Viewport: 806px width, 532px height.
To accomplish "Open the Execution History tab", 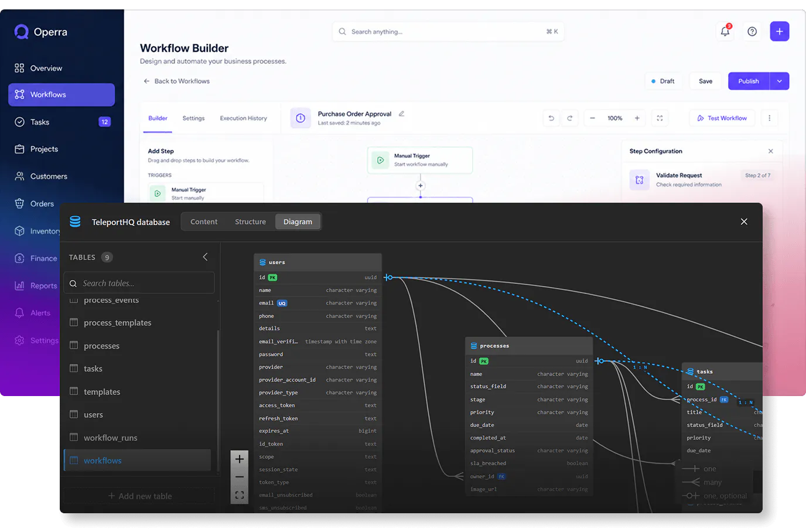I will [x=244, y=118].
